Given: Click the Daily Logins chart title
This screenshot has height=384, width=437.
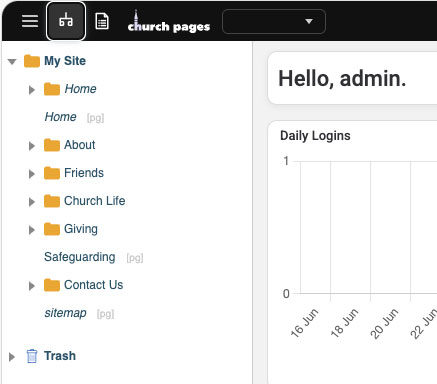Looking at the screenshot, I should [315, 136].
